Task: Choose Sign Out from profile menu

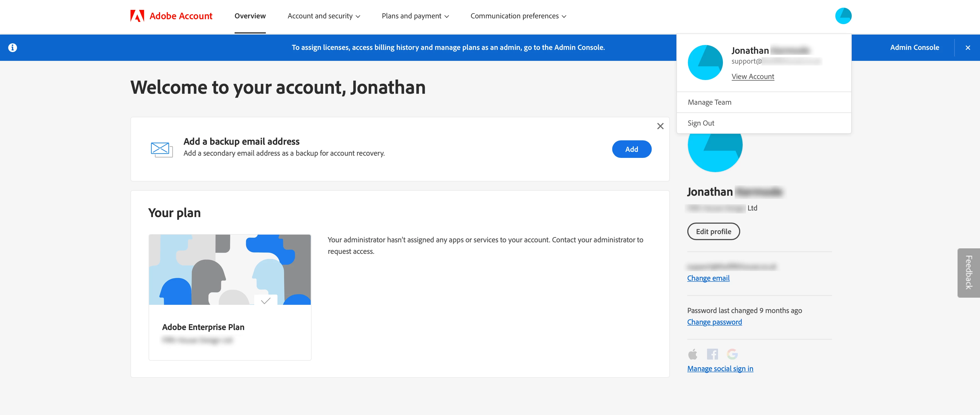Action: coord(701,123)
